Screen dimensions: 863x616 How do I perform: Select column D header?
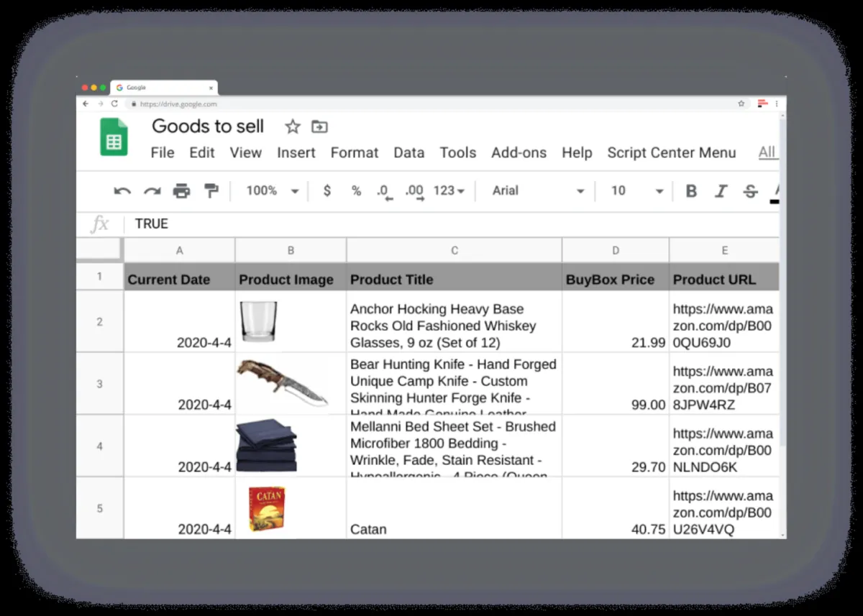pyautogui.click(x=616, y=250)
